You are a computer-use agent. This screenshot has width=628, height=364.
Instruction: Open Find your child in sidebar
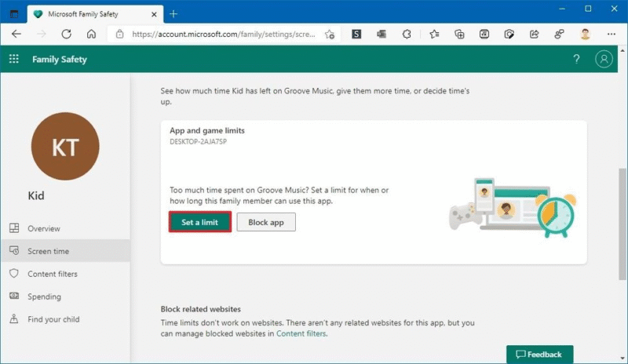pos(53,319)
